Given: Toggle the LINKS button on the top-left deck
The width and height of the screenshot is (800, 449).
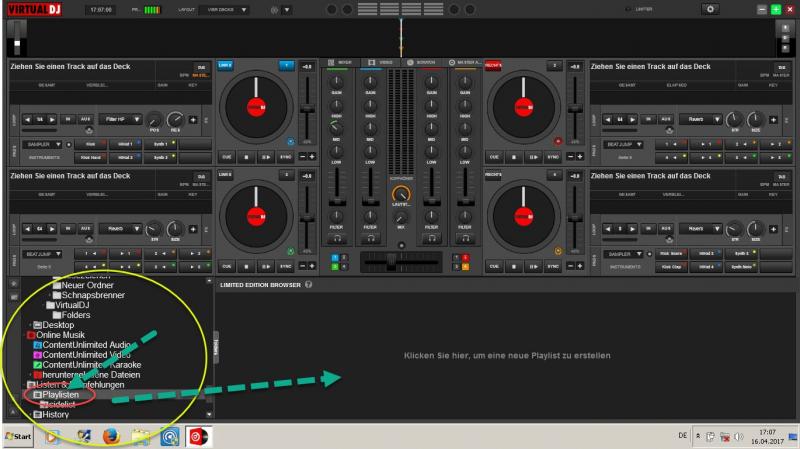Looking at the screenshot, I should [x=225, y=65].
